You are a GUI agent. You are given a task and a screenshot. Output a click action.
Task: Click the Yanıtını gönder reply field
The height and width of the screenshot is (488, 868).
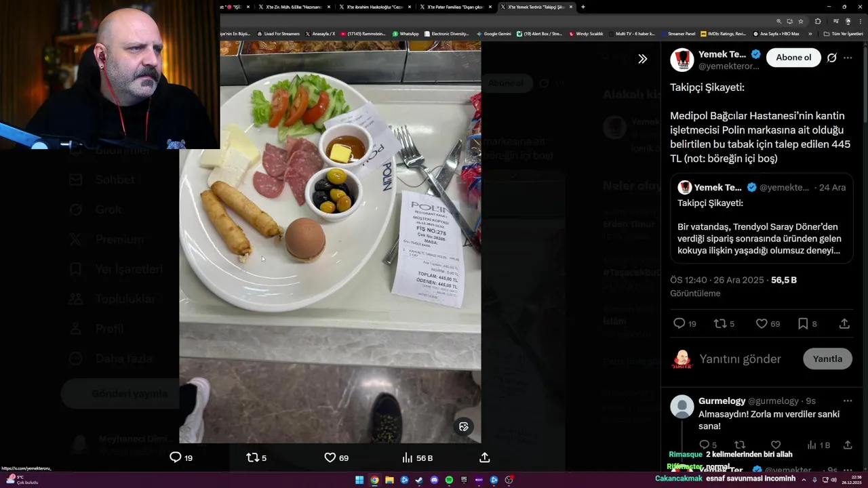(x=740, y=359)
